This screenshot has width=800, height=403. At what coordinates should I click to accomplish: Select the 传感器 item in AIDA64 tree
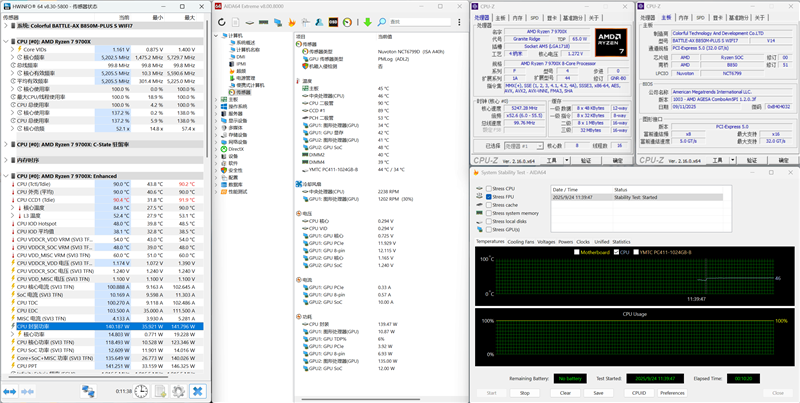[x=240, y=92]
